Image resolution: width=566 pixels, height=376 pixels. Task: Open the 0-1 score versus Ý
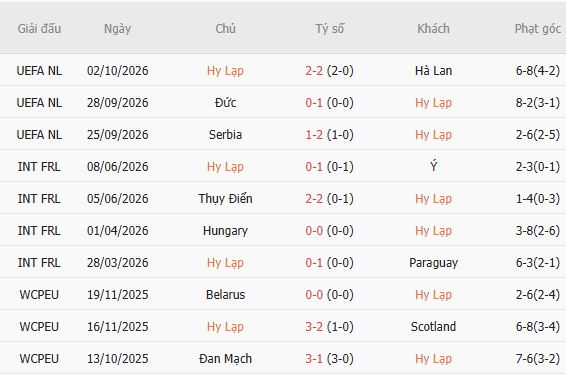coord(314,167)
